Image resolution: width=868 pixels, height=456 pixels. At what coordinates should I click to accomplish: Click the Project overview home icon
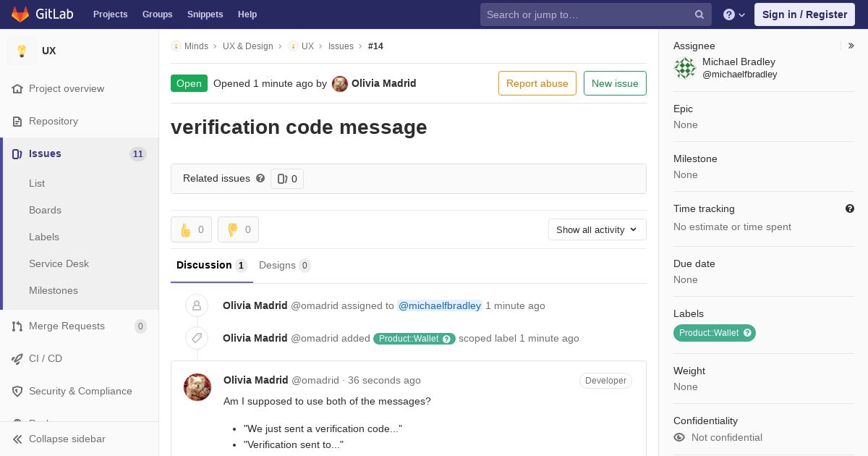coord(17,88)
